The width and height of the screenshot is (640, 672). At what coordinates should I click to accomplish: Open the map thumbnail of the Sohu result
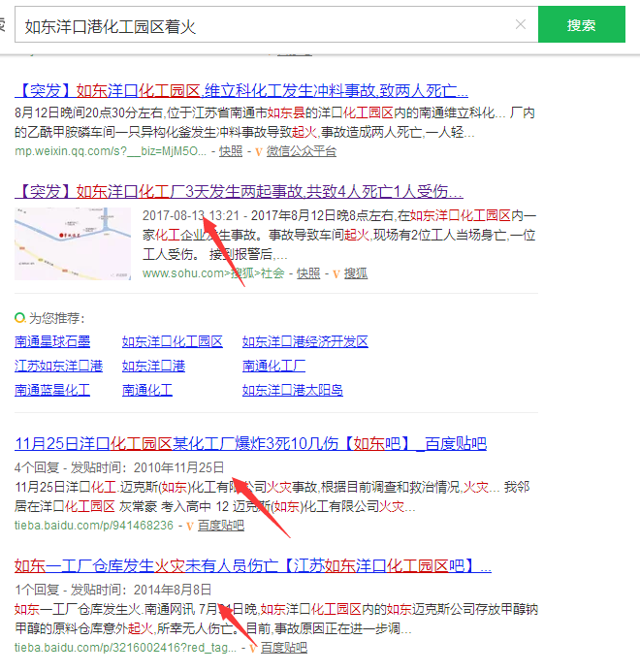(73, 243)
